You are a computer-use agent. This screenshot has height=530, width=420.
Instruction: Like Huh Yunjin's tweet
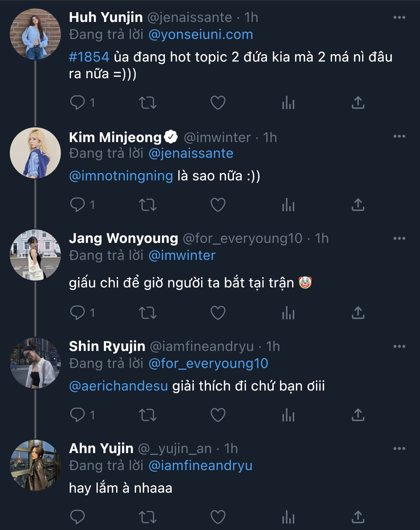[x=218, y=103]
